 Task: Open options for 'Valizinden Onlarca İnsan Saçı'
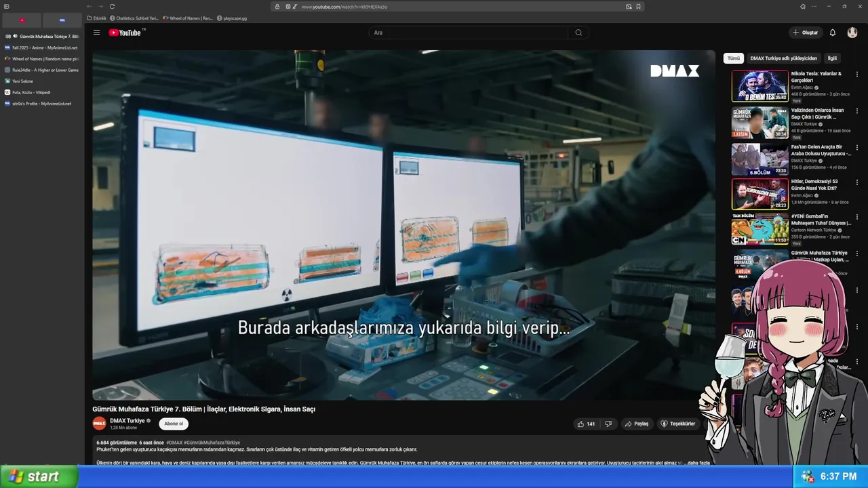coord(856,111)
